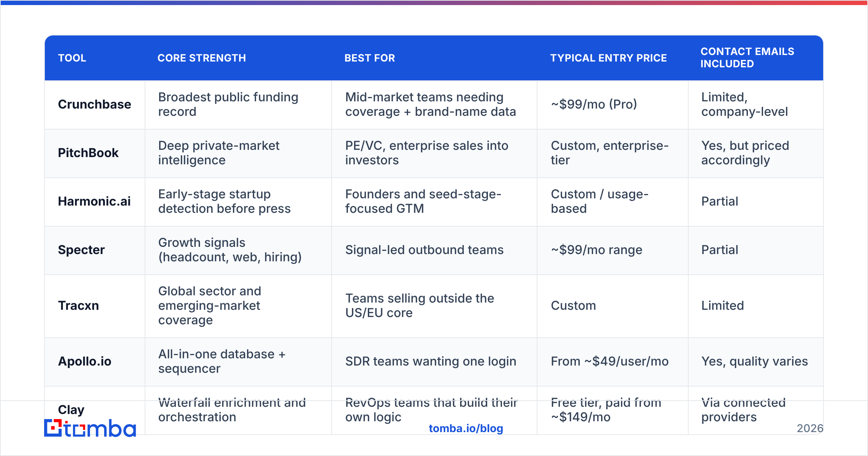This screenshot has width=868, height=456.
Task: Select the Crunchbase tool name
Action: 94,104
